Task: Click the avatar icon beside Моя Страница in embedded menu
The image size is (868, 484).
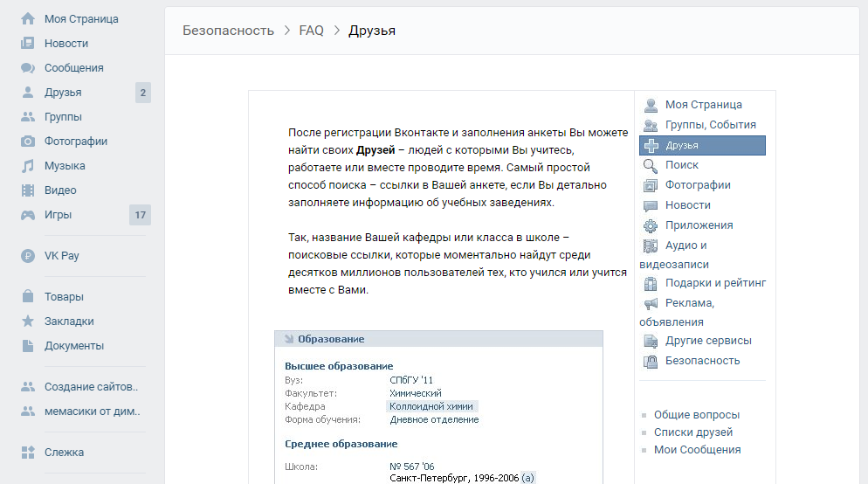Action: pos(651,105)
